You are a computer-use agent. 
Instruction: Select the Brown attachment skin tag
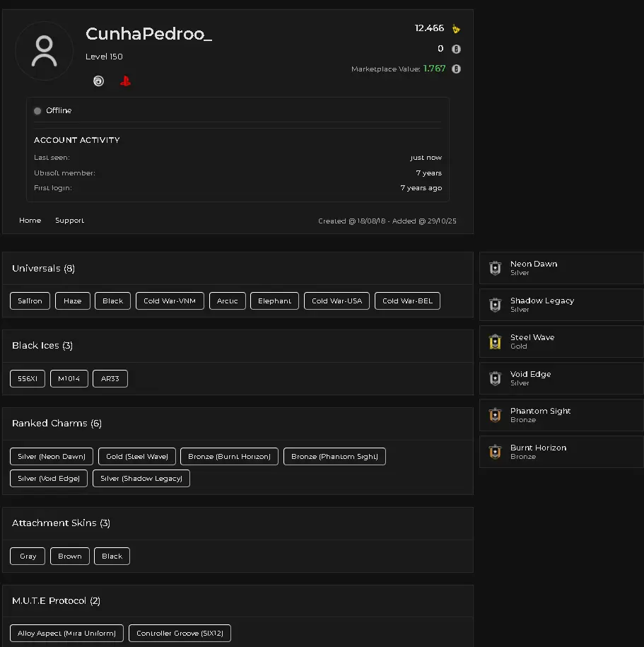tap(69, 556)
